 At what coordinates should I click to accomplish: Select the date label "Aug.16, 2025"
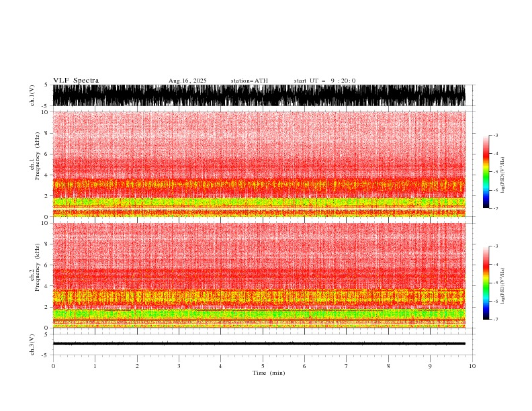pyautogui.click(x=187, y=81)
